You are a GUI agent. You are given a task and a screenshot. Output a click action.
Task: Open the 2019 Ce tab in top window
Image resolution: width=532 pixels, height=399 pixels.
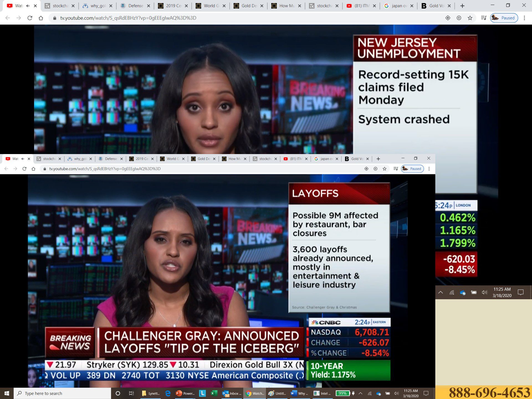(173, 6)
